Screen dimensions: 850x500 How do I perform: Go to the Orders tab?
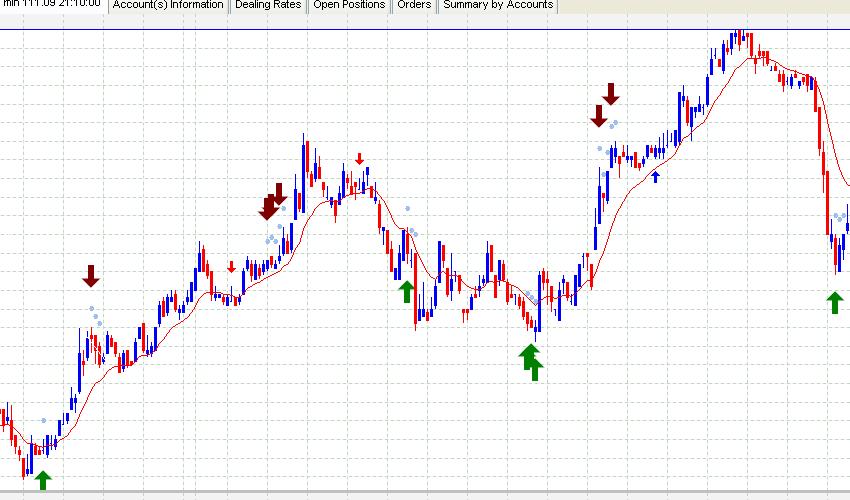coord(414,5)
